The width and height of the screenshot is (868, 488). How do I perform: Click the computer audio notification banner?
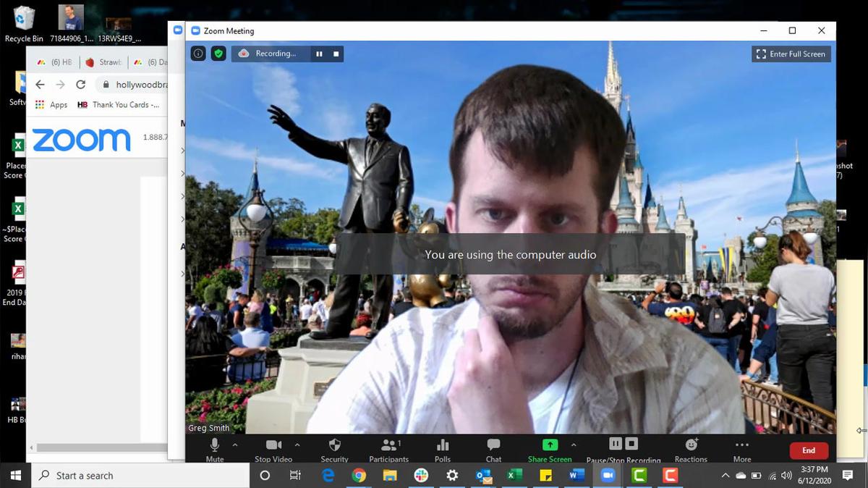511,254
